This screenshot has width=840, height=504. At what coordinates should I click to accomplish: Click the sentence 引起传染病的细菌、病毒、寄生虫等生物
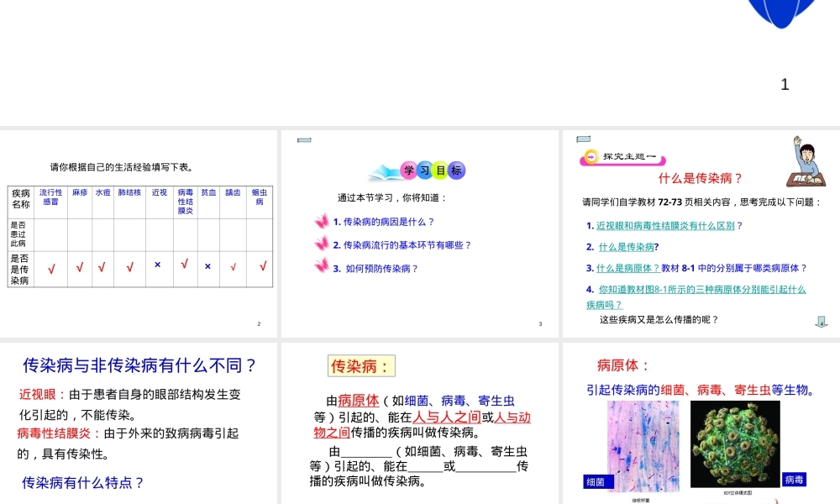click(x=701, y=391)
